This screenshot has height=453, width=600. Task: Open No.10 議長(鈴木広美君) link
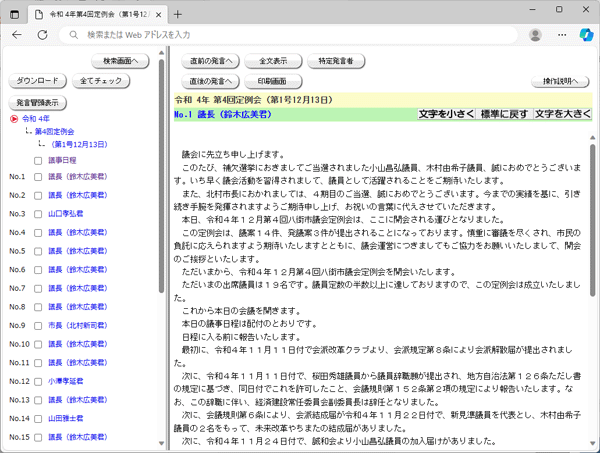(78, 344)
